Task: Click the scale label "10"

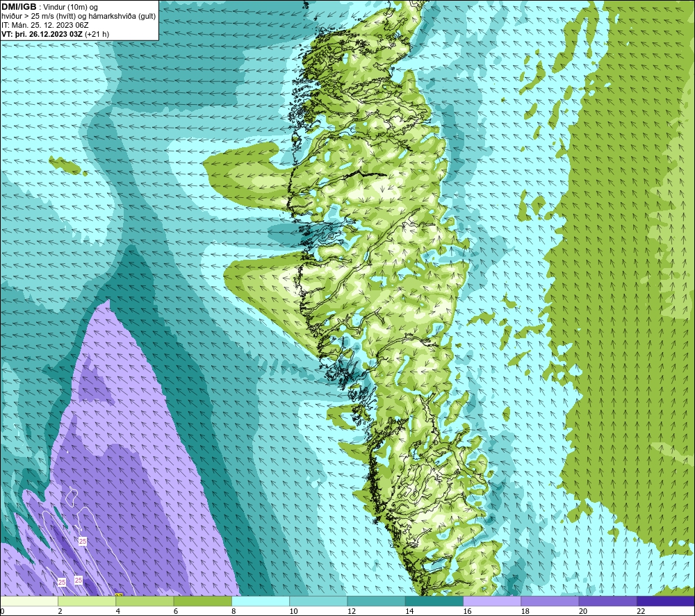Action: (293, 611)
